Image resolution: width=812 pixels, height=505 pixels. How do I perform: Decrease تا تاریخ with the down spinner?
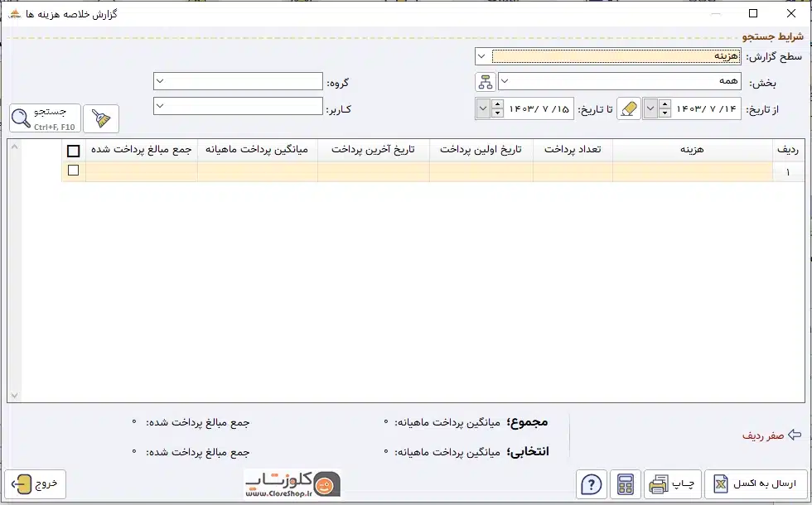click(497, 113)
